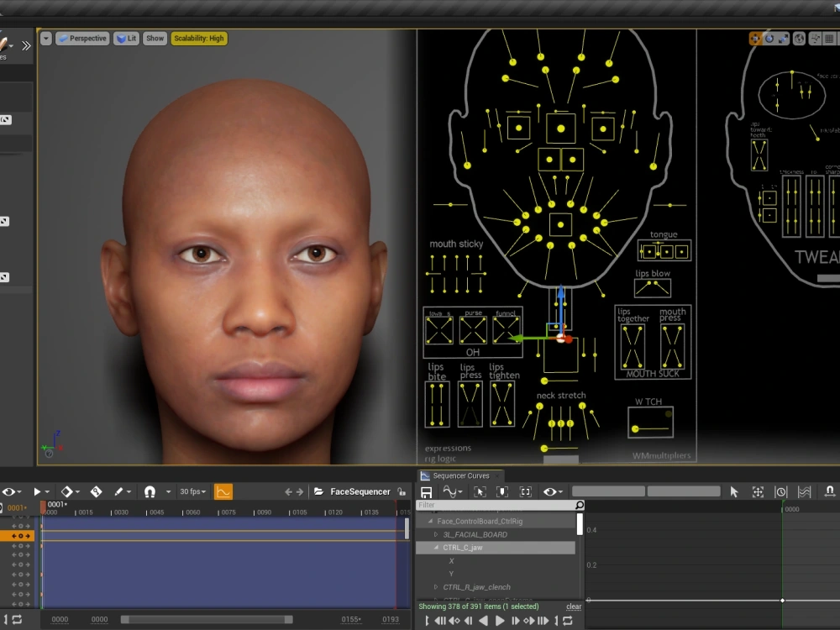The height and width of the screenshot is (630, 840).
Task: Open the Perspective viewport dropdown
Action: (81, 38)
